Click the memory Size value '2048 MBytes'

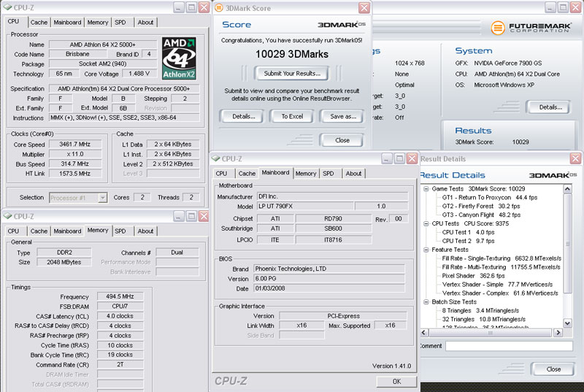[64, 262]
